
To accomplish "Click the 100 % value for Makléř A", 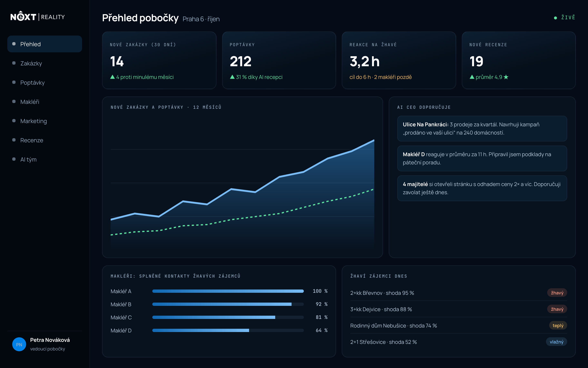I will point(320,291).
